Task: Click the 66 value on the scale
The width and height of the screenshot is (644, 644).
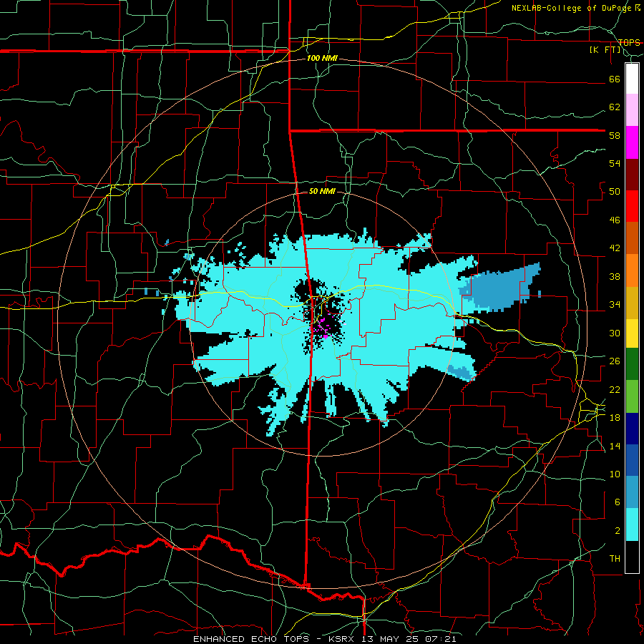Action: point(615,79)
